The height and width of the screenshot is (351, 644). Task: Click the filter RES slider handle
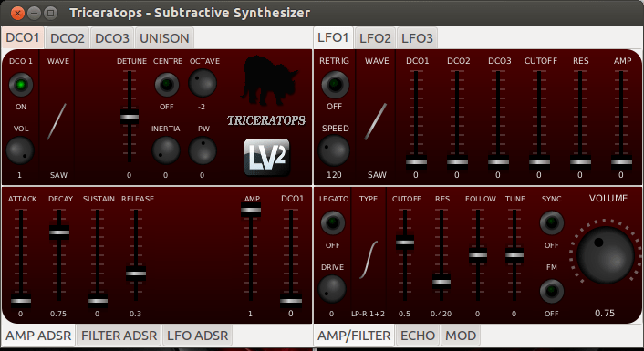tap(441, 282)
